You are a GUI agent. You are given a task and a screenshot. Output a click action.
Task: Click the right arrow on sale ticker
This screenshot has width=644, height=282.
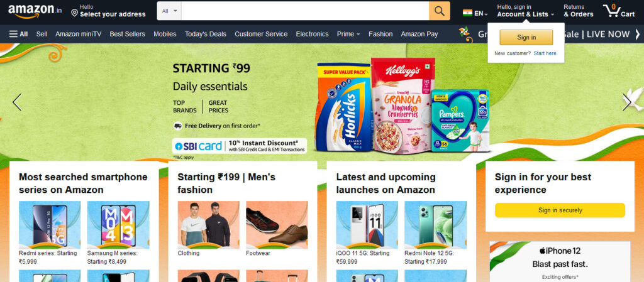click(638, 34)
